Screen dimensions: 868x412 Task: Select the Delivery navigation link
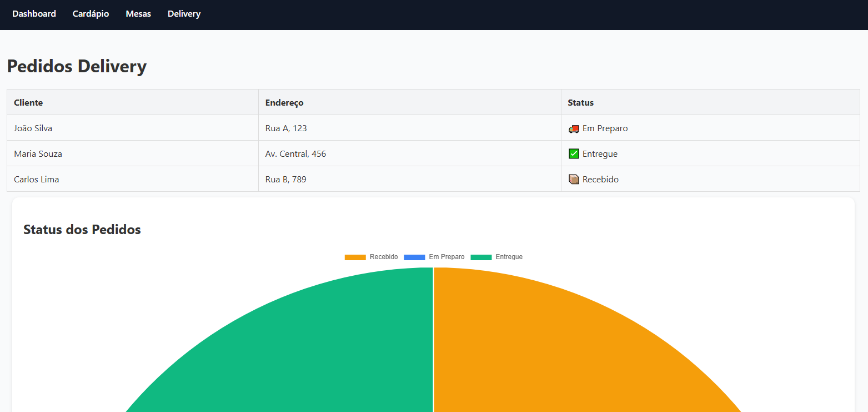pyautogui.click(x=184, y=14)
